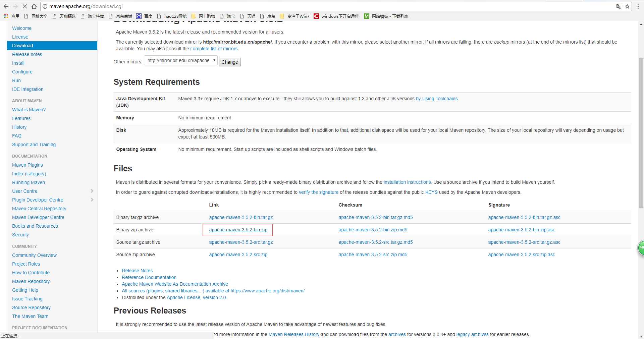Open verify the signature link
This screenshot has height=339, width=644.
[319, 192]
